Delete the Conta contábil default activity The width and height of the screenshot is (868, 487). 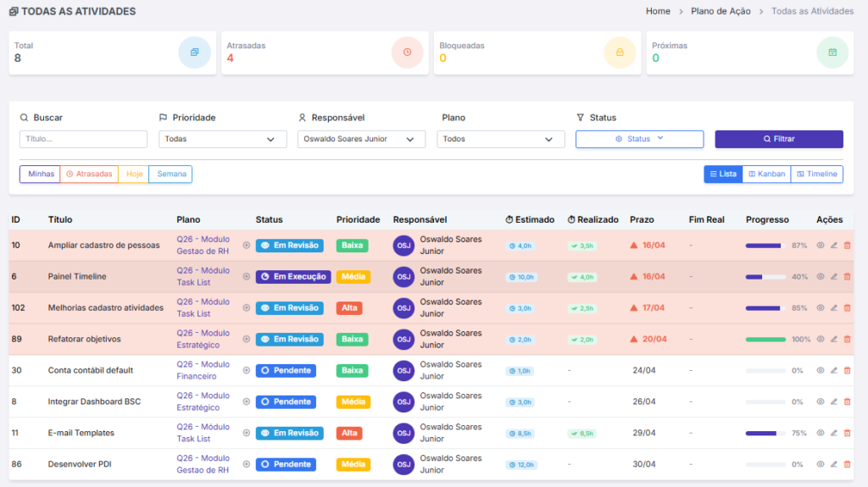[847, 370]
